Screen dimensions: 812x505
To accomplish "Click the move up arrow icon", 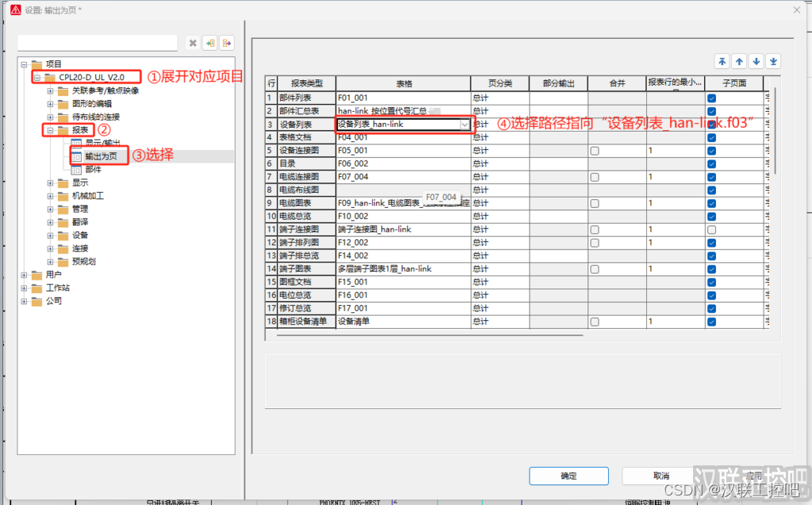I will coord(739,62).
